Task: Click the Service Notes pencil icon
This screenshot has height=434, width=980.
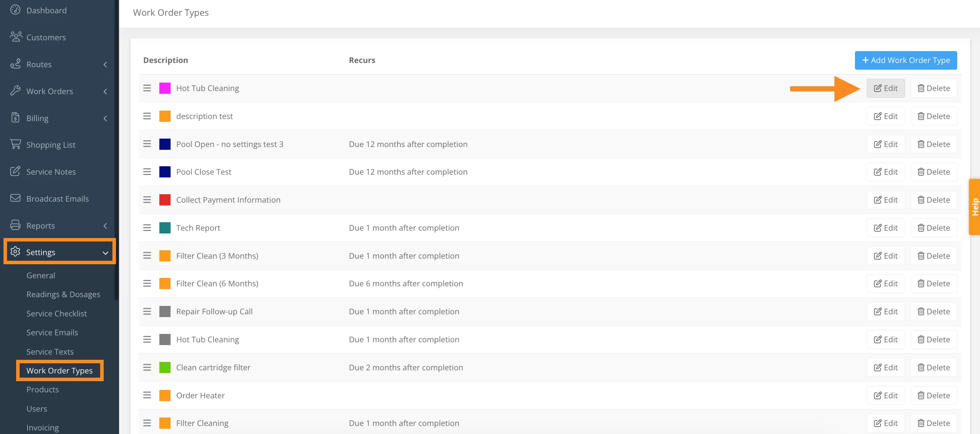Action: pyautogui.click(x=15, y=171)
